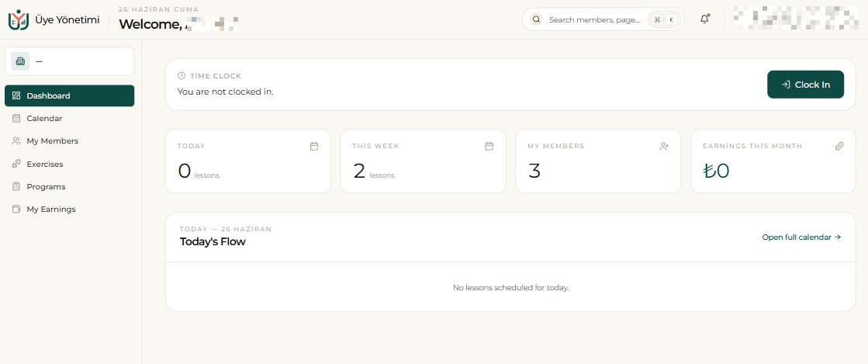
Task: Click the calendar icon in Today card
Action: [314, 146]
